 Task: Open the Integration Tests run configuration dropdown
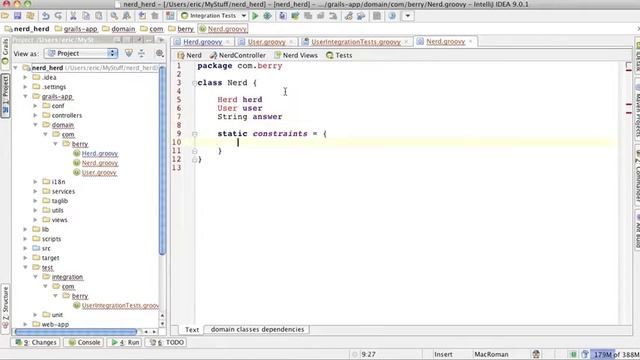[x=213, y=16]
